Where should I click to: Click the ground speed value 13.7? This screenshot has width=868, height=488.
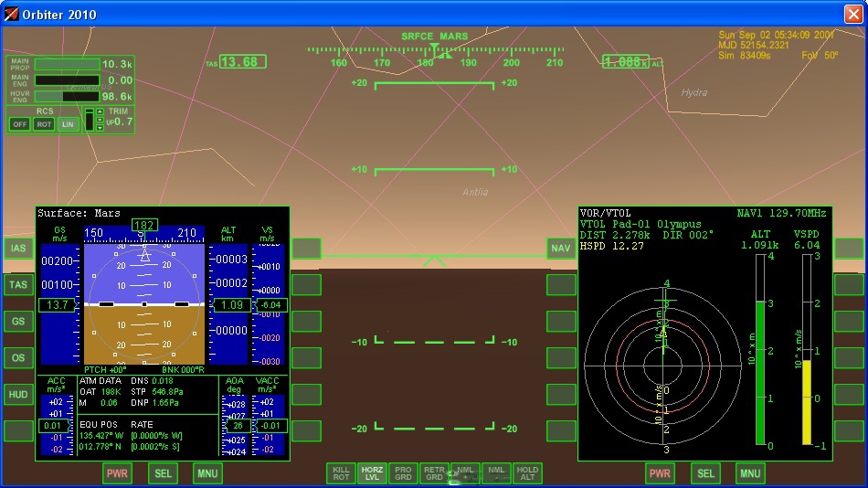click(57, 305)
